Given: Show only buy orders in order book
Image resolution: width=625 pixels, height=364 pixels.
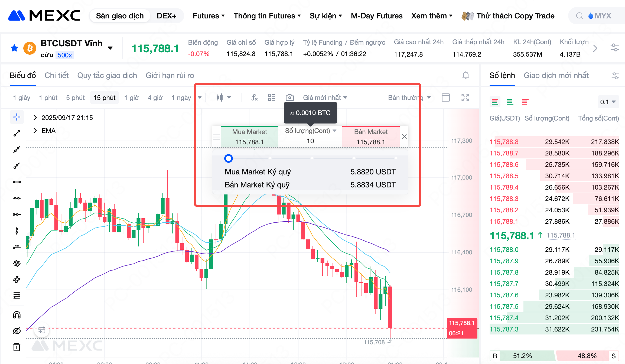Looking at the screenshot, I should (x=510, y=102).
